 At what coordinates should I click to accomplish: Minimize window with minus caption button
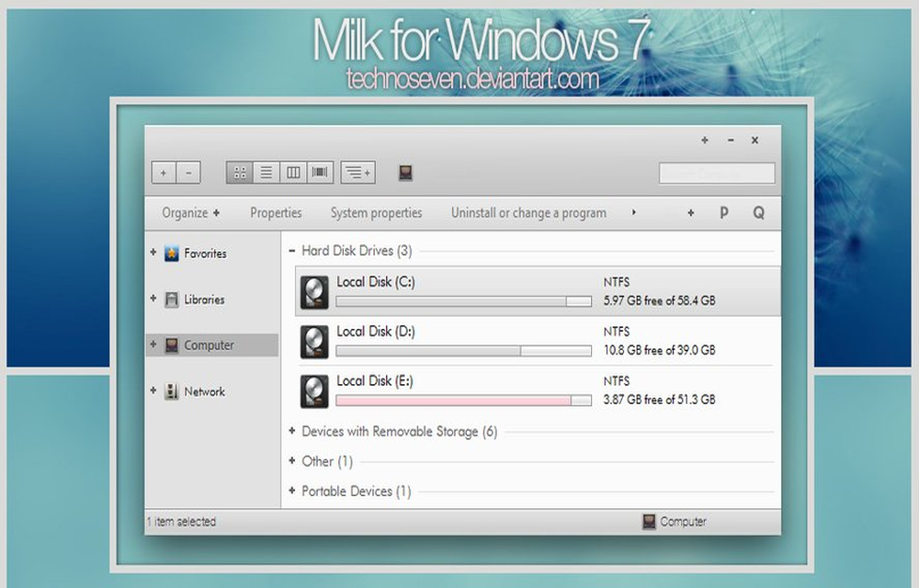pos(731,140)
